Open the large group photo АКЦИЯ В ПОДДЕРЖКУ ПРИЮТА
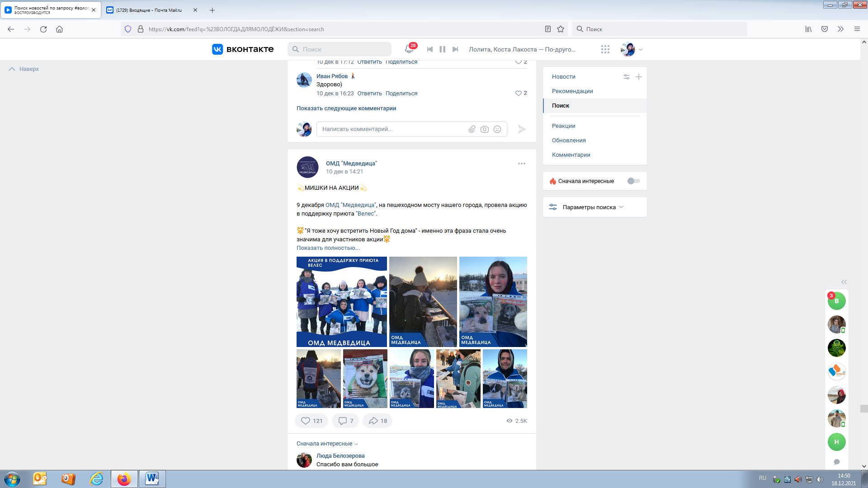 coord(342,302)
